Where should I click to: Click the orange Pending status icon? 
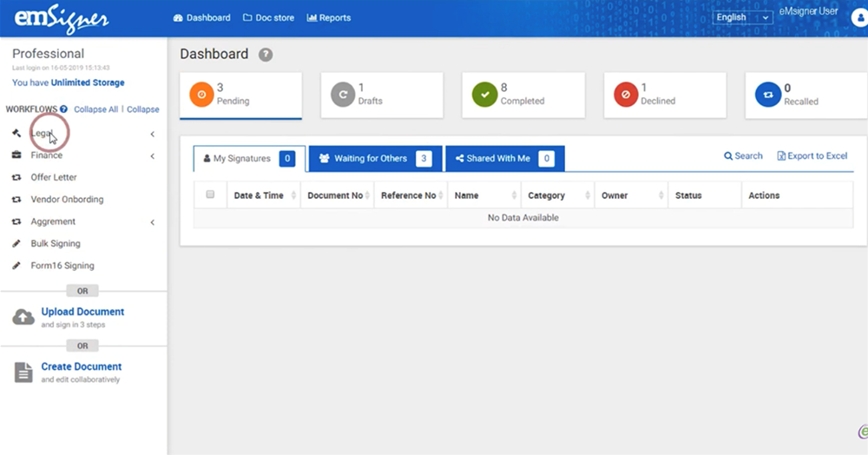(201, 95)
